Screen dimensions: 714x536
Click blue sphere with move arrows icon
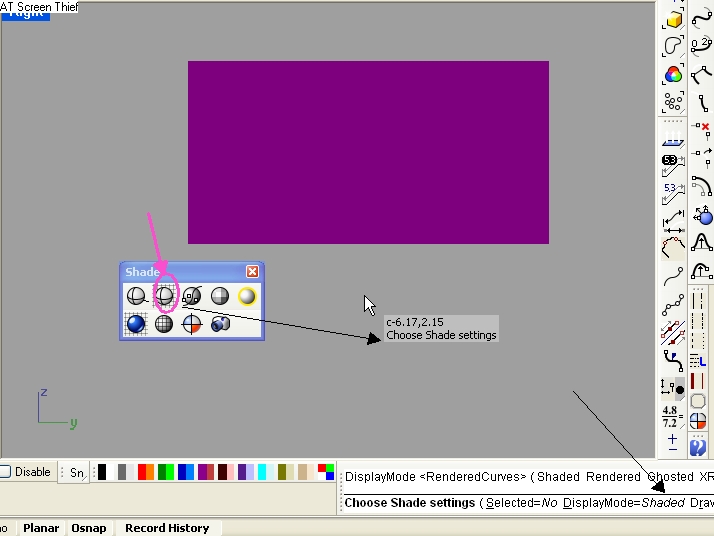702,214
